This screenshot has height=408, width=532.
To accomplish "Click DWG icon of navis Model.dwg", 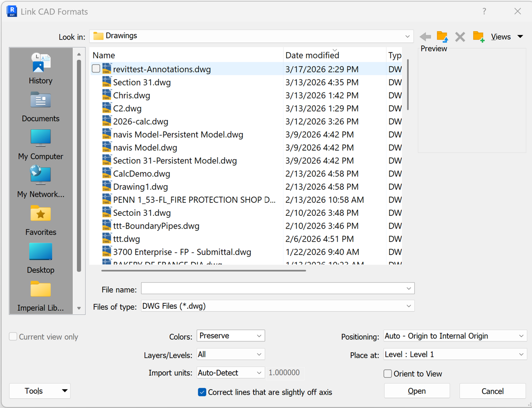I will (x=107, y=147).
